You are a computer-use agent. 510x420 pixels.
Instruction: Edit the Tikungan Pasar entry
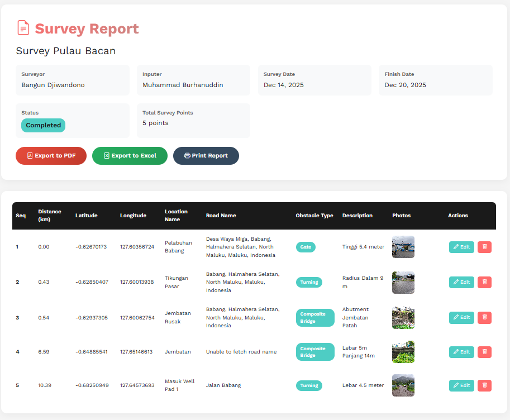point(461,282)
